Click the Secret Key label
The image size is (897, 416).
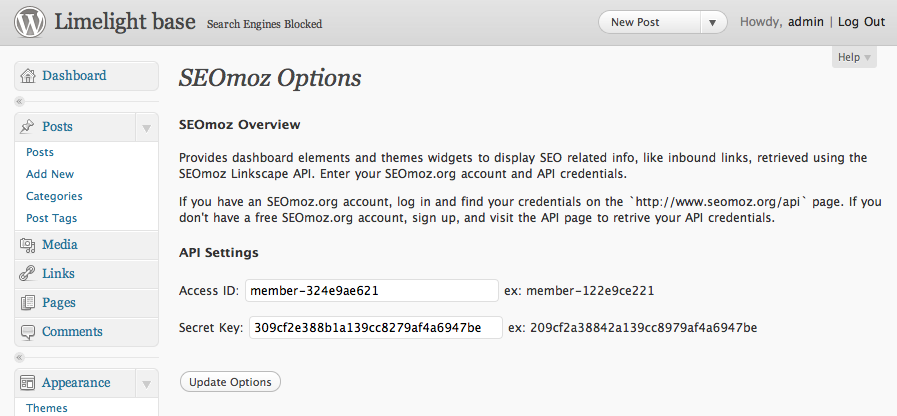point(211,328)
